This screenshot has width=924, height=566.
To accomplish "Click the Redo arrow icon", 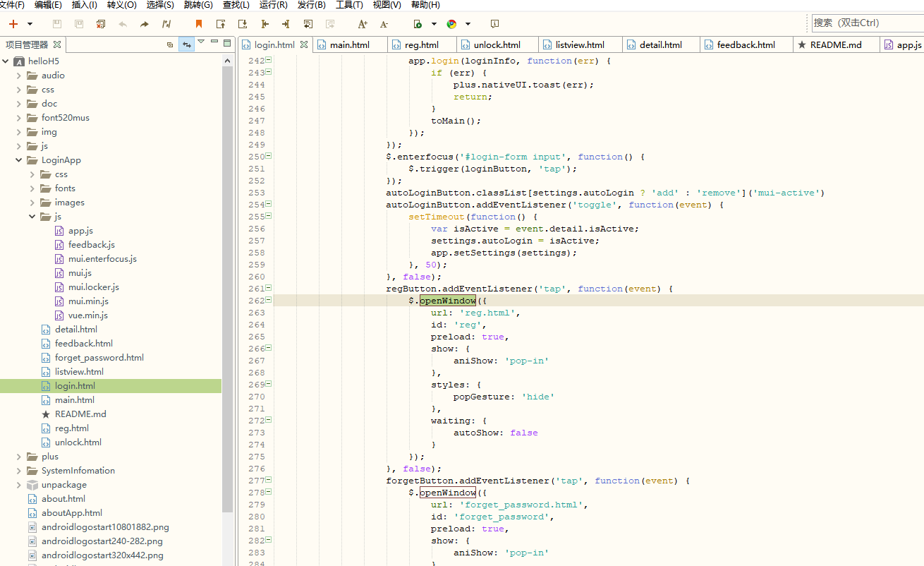I will tap(145, 24).
